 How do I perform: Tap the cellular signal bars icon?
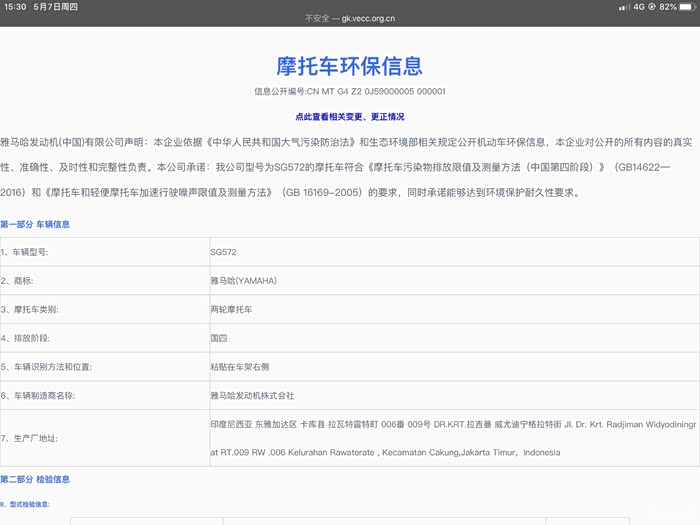click(624, 7)
